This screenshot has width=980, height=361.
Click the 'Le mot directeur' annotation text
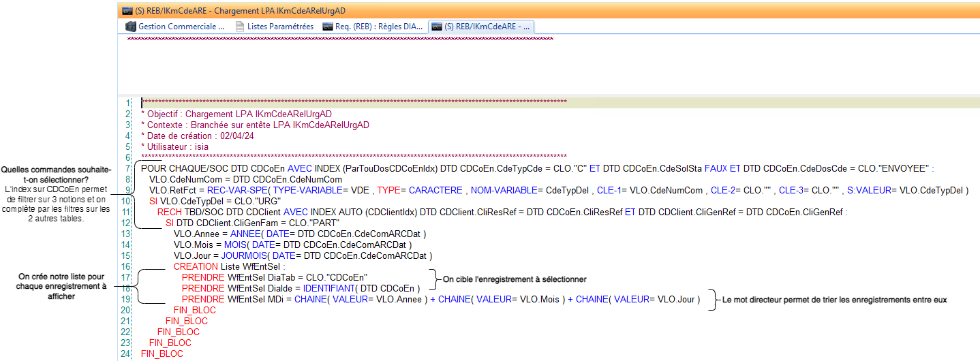[x=835, y=299]
